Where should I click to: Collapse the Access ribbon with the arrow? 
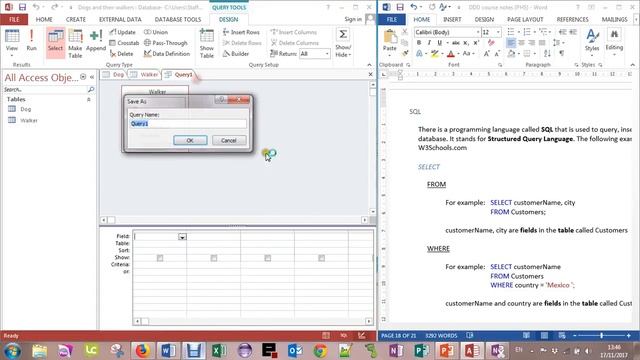click(x=369, y=64)
